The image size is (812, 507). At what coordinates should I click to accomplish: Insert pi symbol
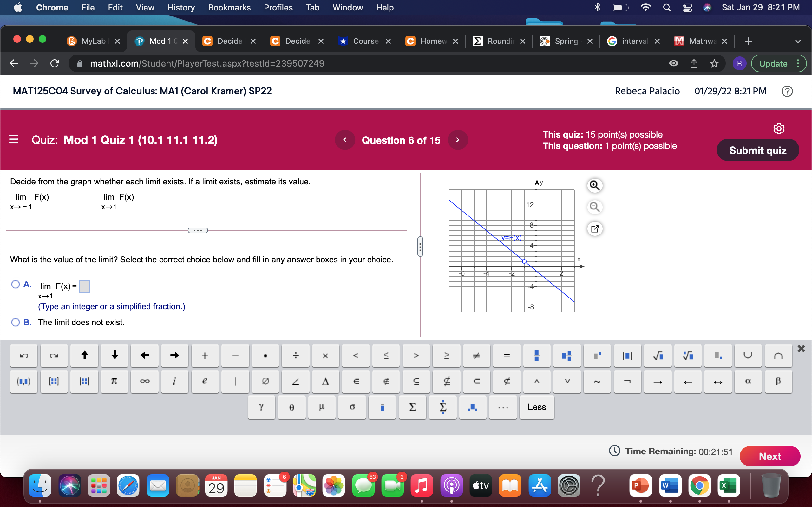coord(114,381)
